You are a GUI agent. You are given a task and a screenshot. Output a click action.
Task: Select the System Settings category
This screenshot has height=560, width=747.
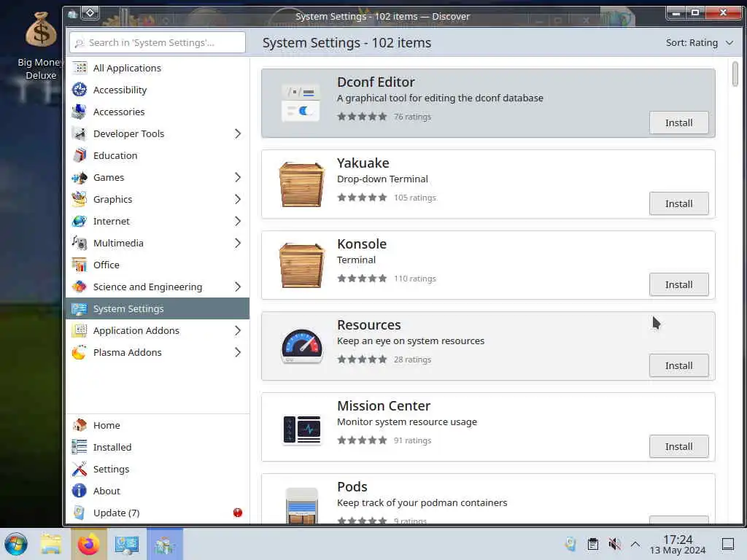tap(158, 308)
